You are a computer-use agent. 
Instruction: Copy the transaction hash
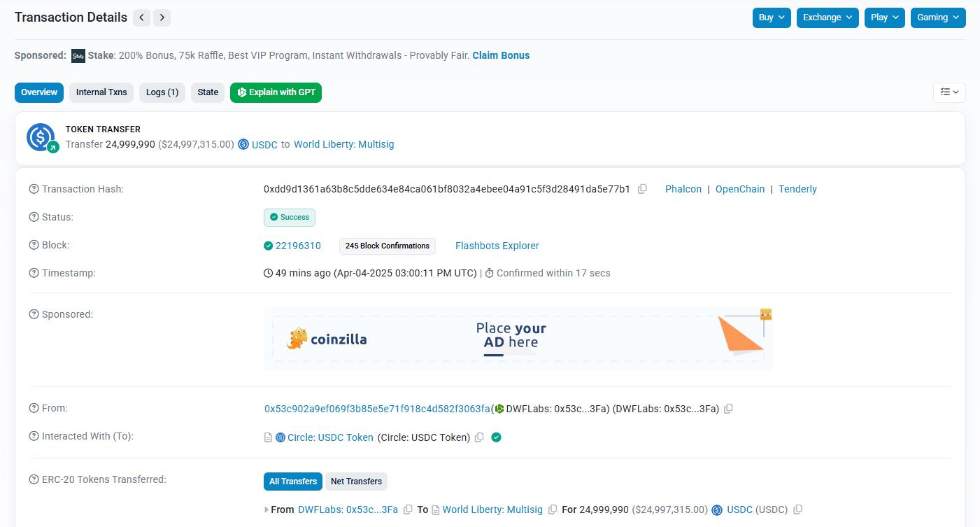642,189
